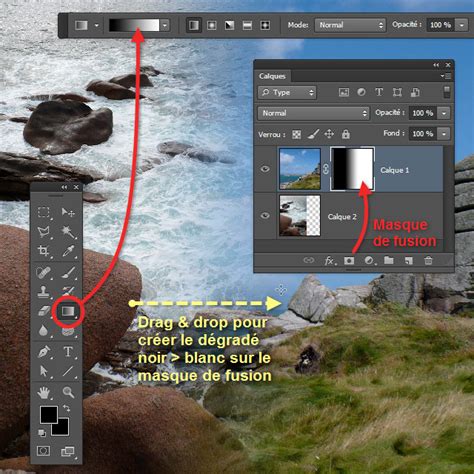Expand the gradient picker dropdown arrow

point(165,25)
